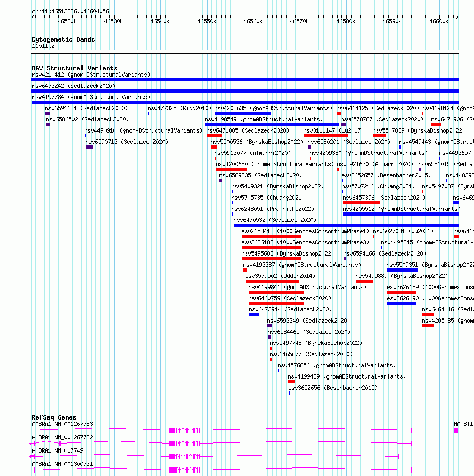Click the Cytogenetic Bands track title

coord(63,40)
